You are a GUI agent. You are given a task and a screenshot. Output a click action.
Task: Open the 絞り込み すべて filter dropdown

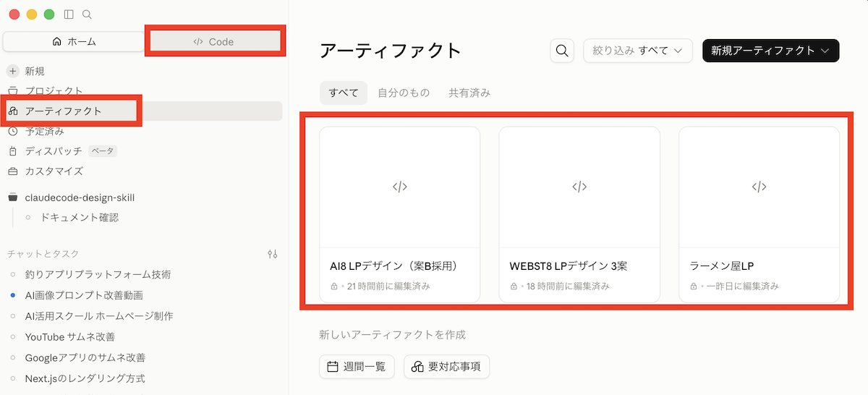click(x=638, y=51)
